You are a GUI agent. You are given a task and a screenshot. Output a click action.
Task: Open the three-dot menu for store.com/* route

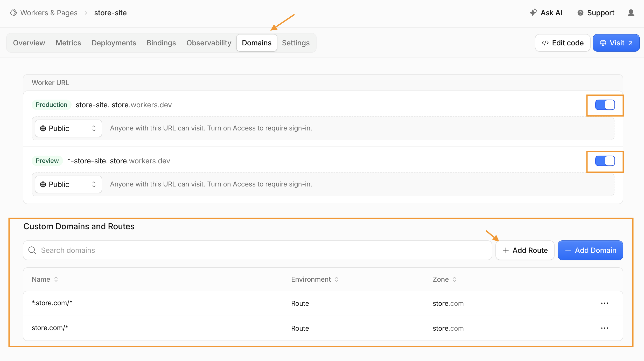coord(604,328)
